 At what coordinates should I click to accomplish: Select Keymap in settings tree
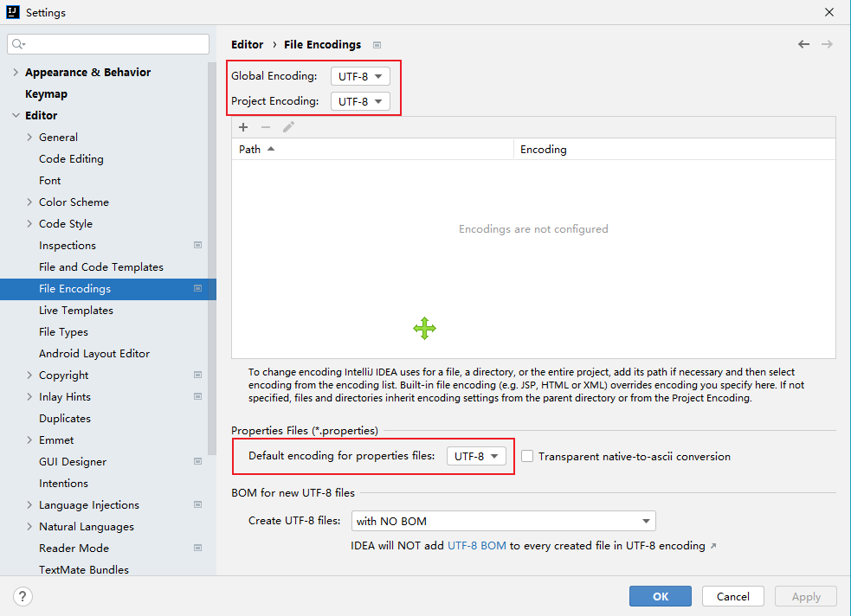click(x=46, y=93)
